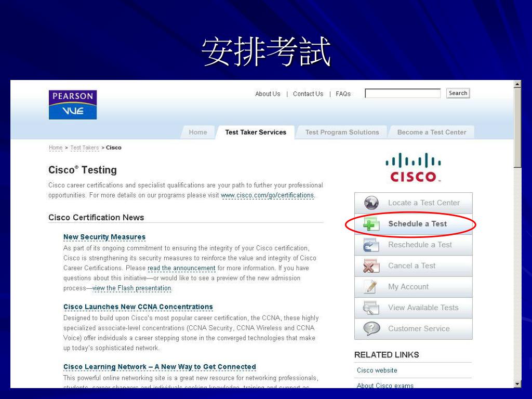
Task: Open the Test Program Solutions tab
Action: (x=342, y=132)
